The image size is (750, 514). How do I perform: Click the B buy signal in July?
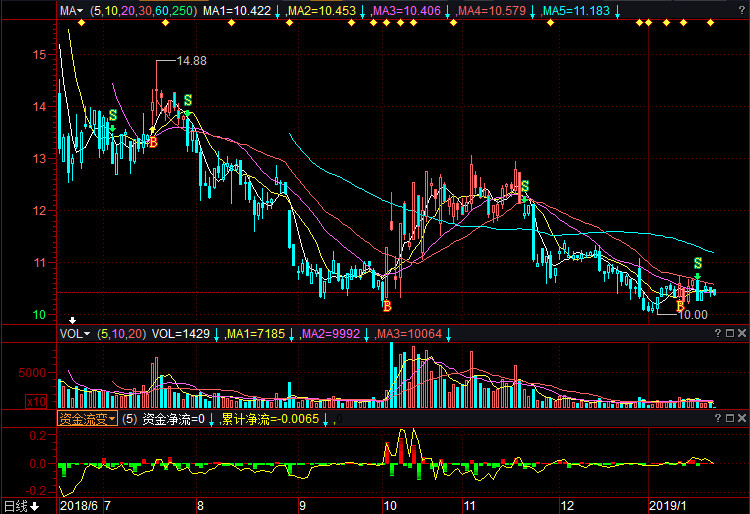(x=153, y=142)
